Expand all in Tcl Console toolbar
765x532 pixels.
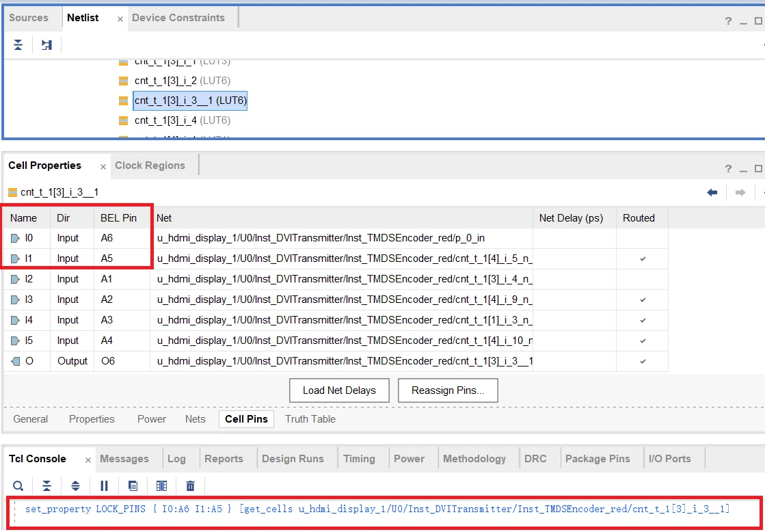(x=75, y=486)
